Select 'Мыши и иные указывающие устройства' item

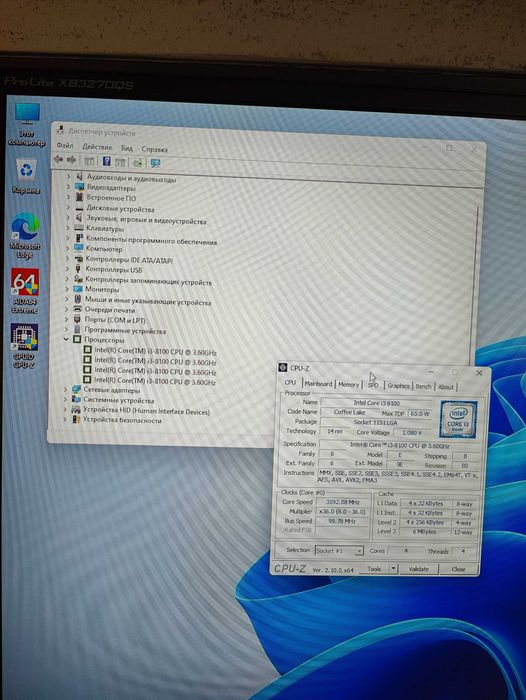(x=148, y=301)
